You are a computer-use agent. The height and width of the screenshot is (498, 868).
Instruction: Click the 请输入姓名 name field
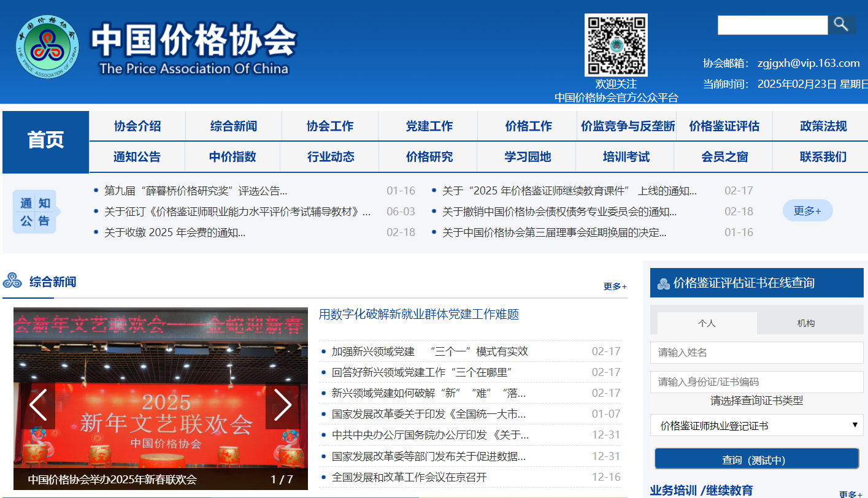tap(756, 353)
